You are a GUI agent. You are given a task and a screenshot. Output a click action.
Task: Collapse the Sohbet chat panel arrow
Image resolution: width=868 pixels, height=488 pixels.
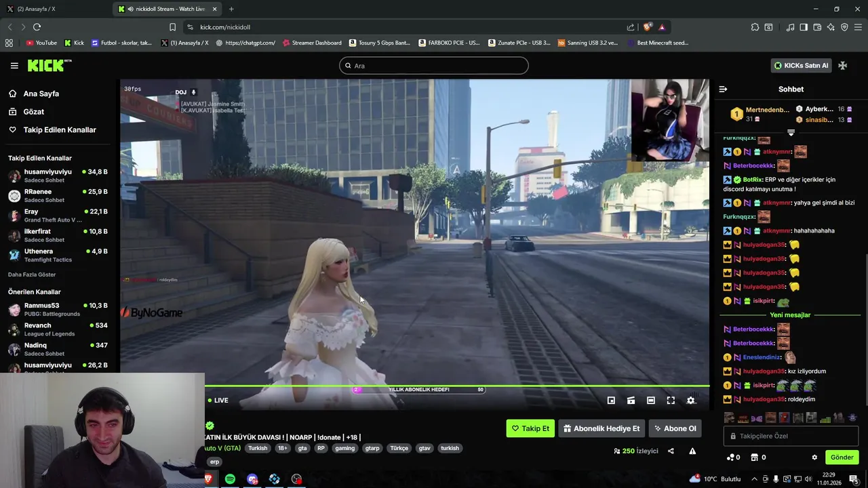[723, 89]
